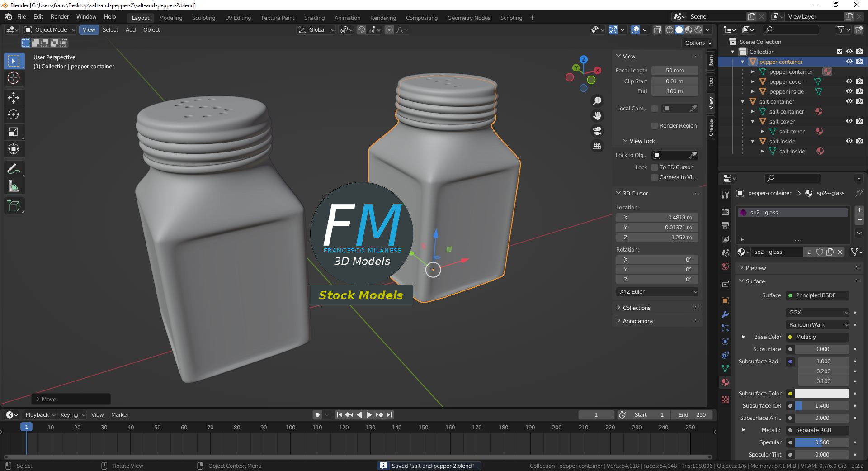Open the Object Data mesh properties tab
The width and height of the screenshot is (868, 471).
[725, 369]
